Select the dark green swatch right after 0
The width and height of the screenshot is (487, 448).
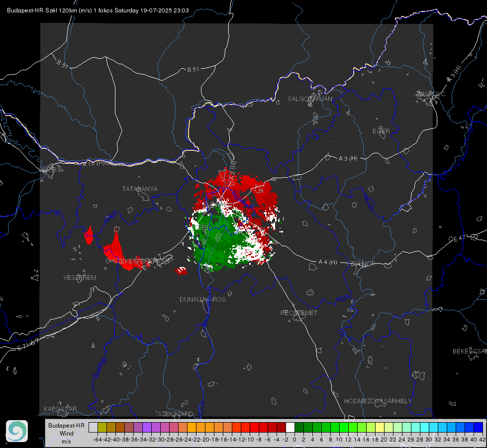pos(299,428)
